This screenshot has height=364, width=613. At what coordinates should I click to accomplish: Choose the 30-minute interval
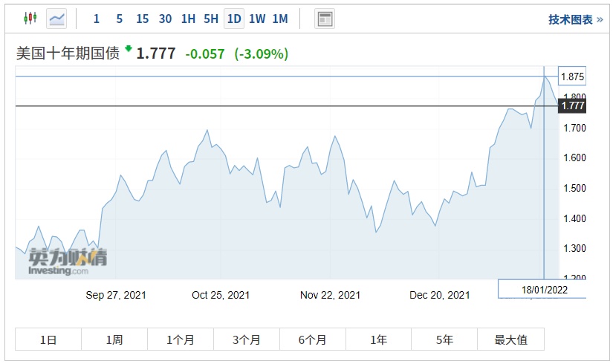click(x=165, y=19)
